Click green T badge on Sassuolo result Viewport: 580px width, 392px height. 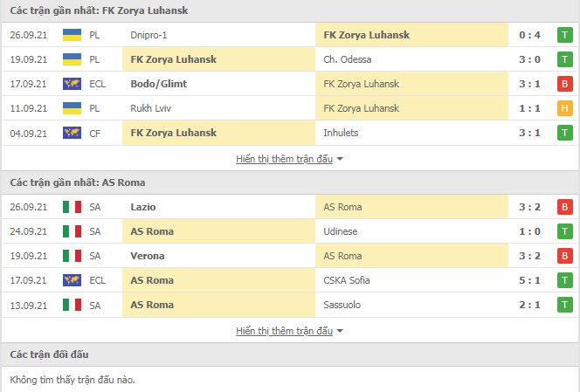coord(565,305)
